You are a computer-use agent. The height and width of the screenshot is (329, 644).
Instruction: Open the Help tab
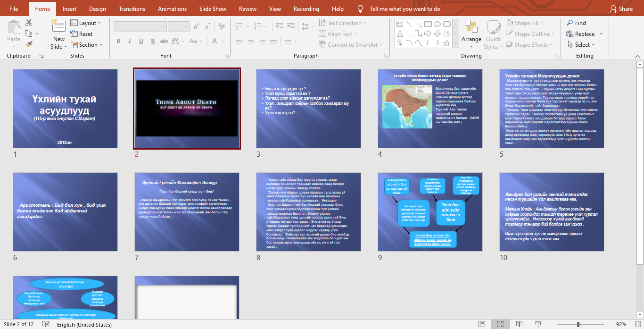point(338,8)
